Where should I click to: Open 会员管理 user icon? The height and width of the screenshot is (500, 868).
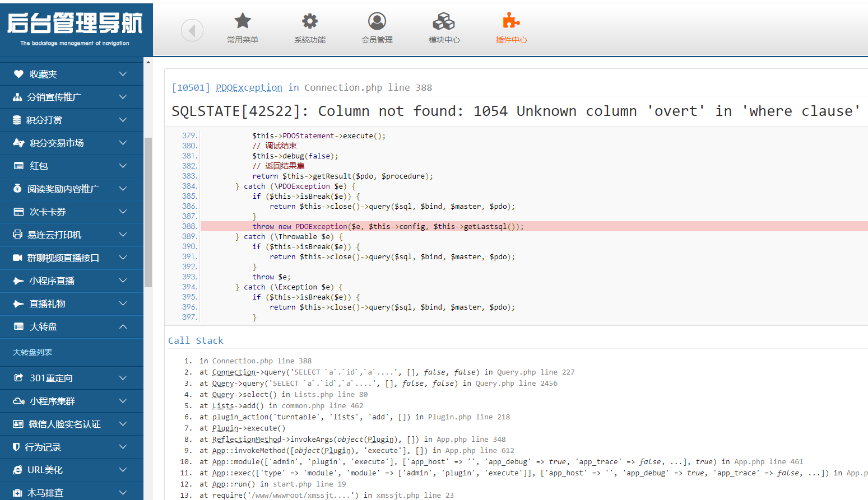[x=377, y=21]
